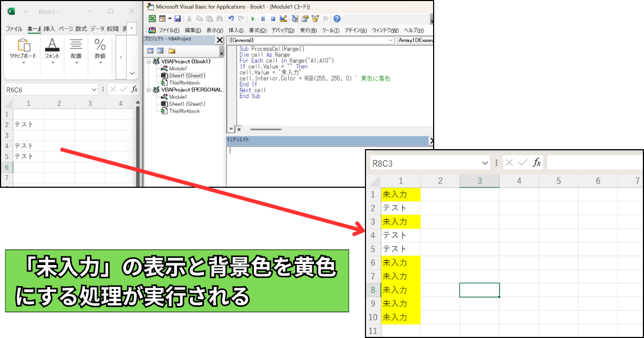644x338 pixels.
Task: Open the 編集(E) menu in VBA editor
Action: (193, 31)
